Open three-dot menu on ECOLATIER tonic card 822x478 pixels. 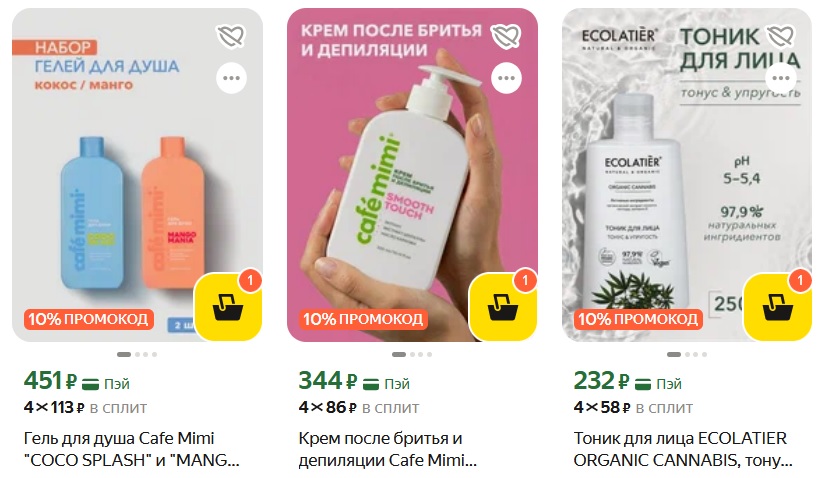click(x=781, y=78)
